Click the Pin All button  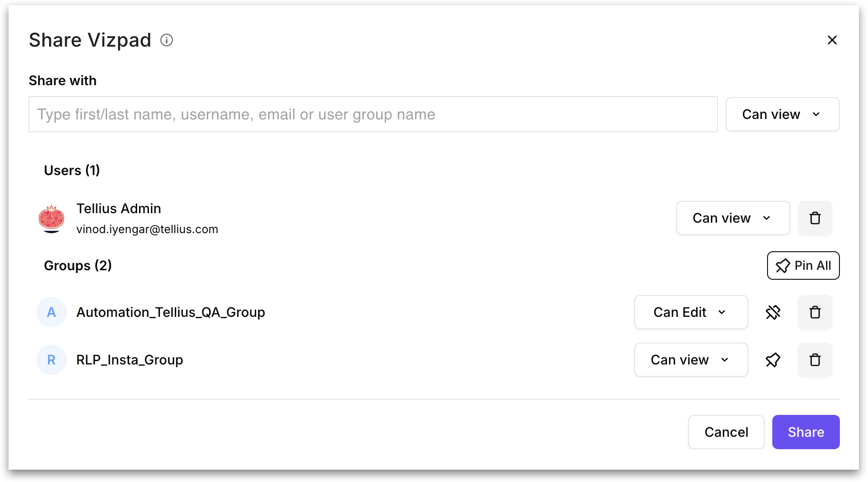coord(803,266)
